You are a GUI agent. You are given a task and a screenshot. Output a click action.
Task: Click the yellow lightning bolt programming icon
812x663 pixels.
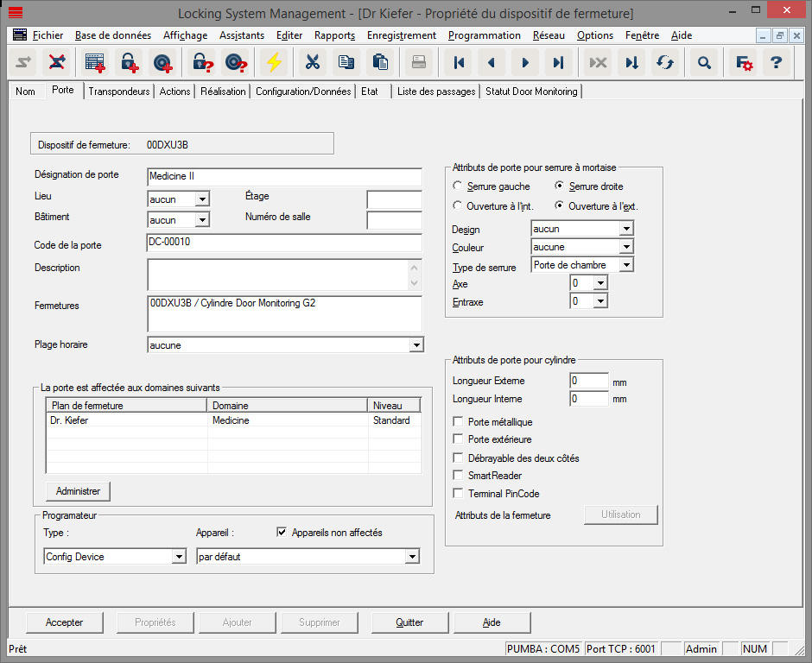click(274, 62)
